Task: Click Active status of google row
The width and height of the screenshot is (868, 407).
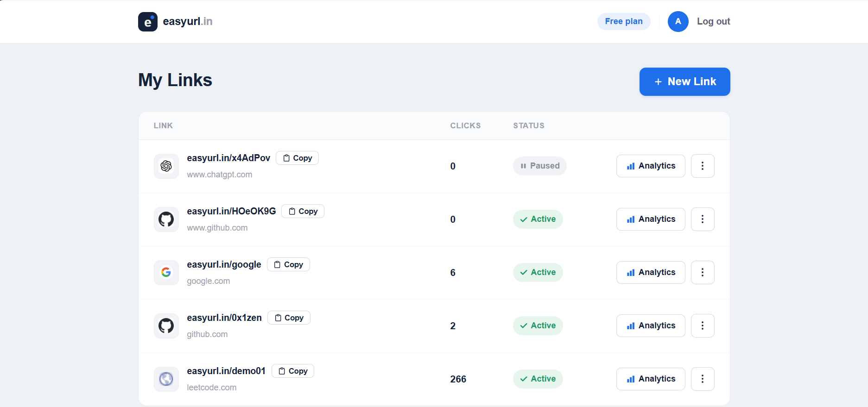Action: pos(538,272)
